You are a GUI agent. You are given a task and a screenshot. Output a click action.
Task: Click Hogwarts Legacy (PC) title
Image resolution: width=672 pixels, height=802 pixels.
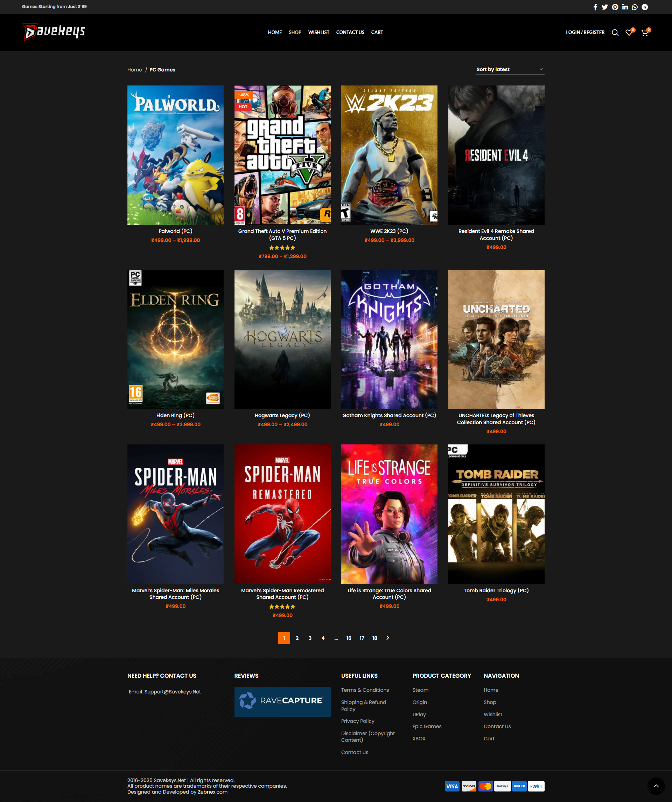click(282, 415)
